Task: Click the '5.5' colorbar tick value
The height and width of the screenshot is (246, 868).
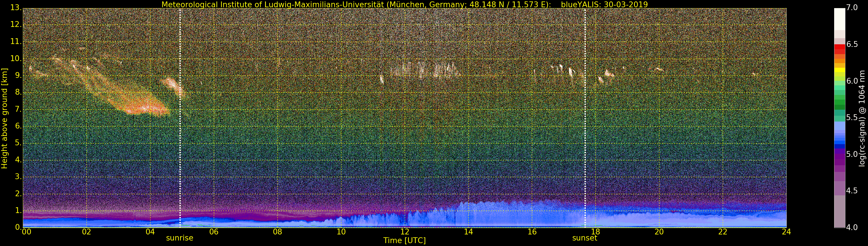Action: click(852, 117)
